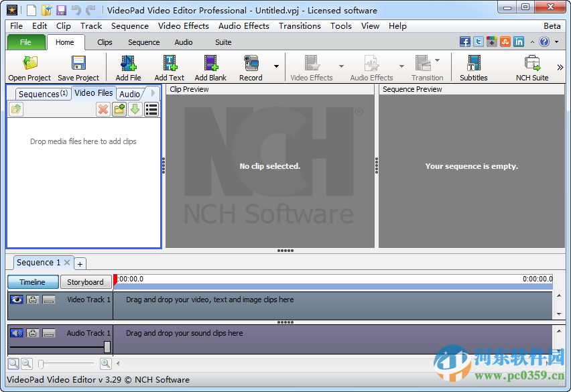This screenshot has width=571, height=392.
Task: Click the Facebook share icon
Action: pos(464,41)
